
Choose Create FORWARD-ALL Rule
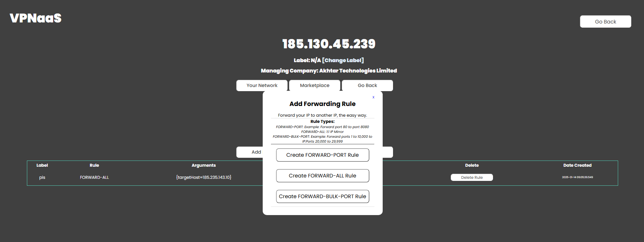click(322, 176)
